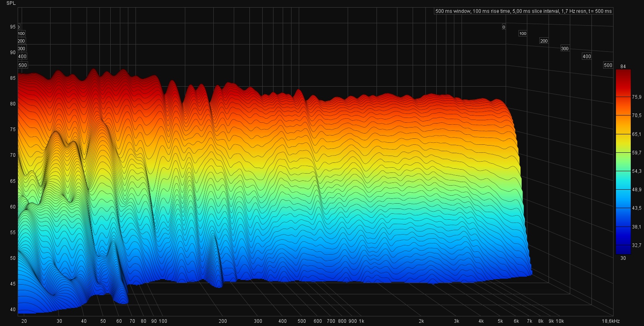Click the 500 ms marker on right time axis
644x326 pixels.
tap(608, 65)
